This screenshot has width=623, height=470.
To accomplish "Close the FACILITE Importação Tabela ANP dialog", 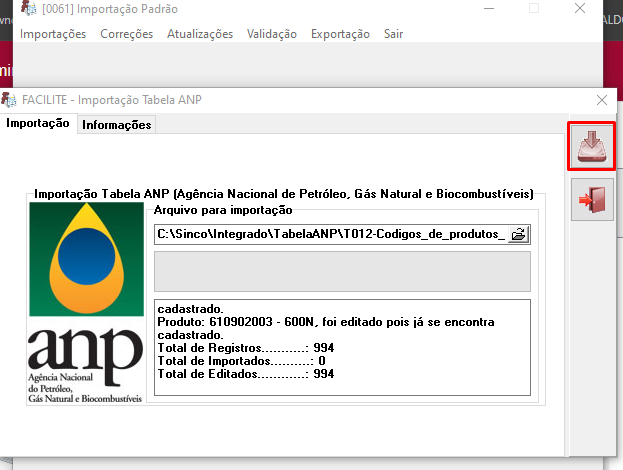I will click(602, 100).
